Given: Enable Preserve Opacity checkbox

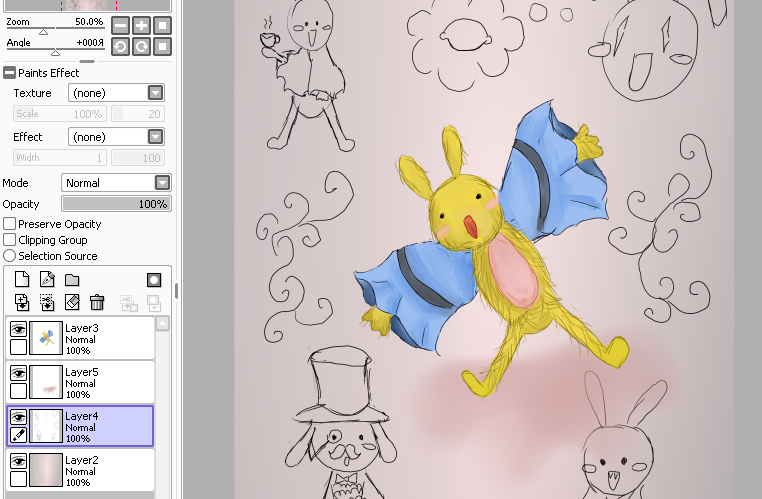Looking at the screenshot, I should tap(9, 224).
